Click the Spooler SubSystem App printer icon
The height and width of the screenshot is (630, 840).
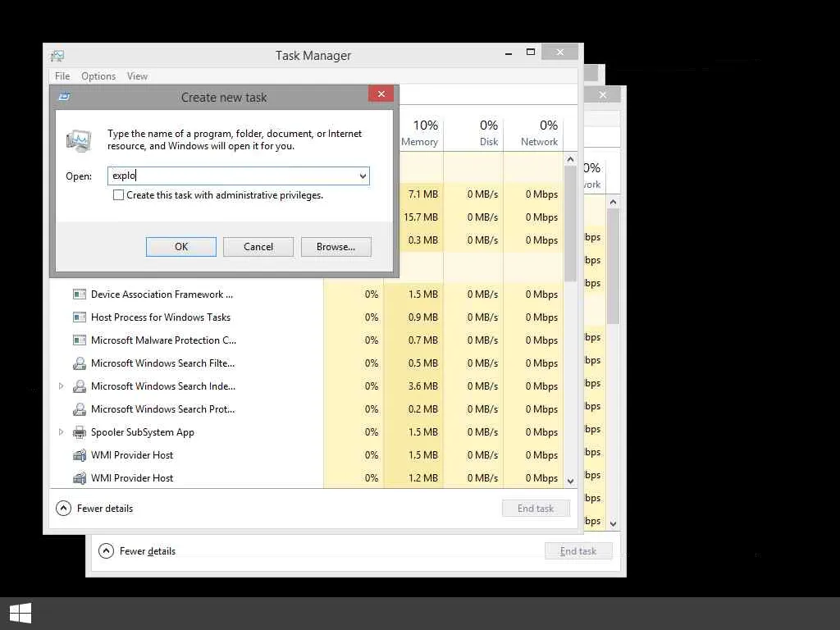pyautogui.click(x=80, y=432)
